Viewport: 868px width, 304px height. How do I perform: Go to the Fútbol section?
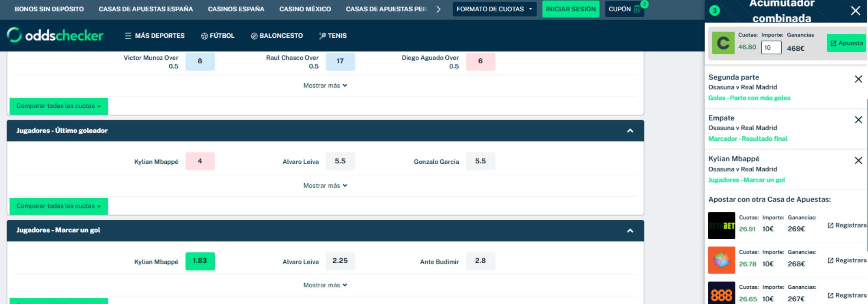(217, 36)
